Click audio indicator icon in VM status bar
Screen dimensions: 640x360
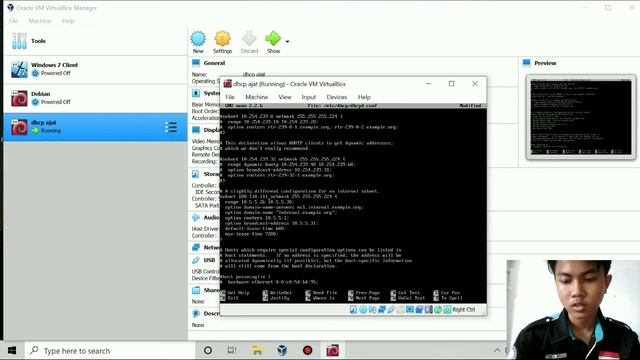click(x=372, y=310)
